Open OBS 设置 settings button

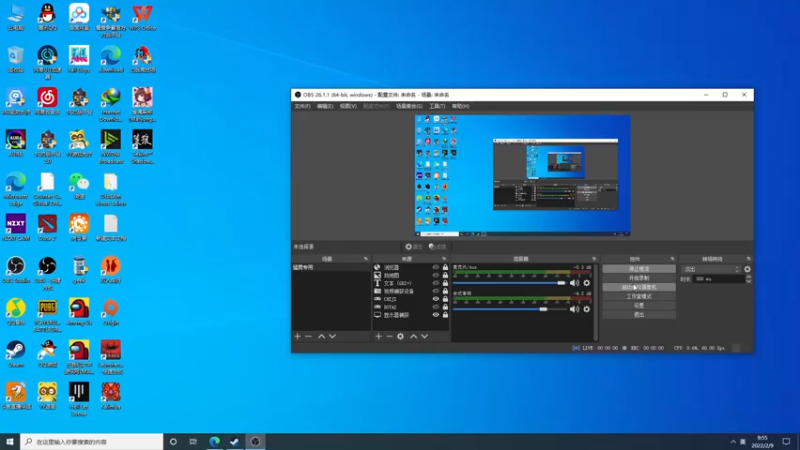(639, 306)
